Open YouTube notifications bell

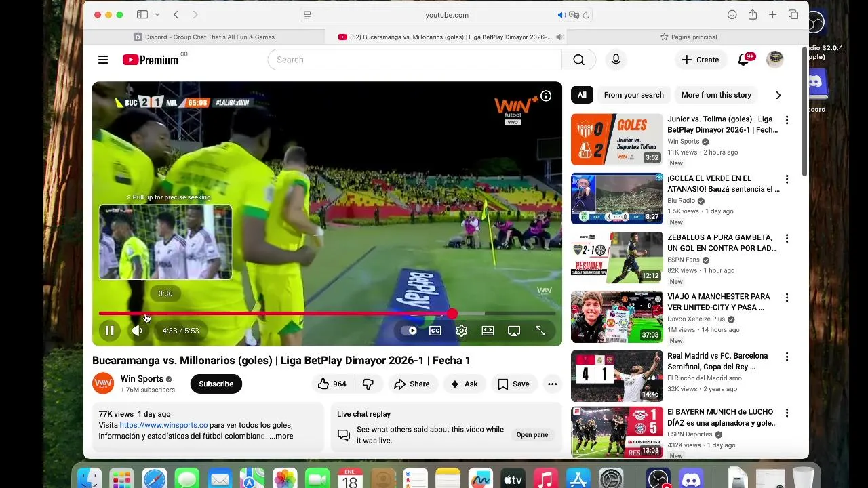744,60
